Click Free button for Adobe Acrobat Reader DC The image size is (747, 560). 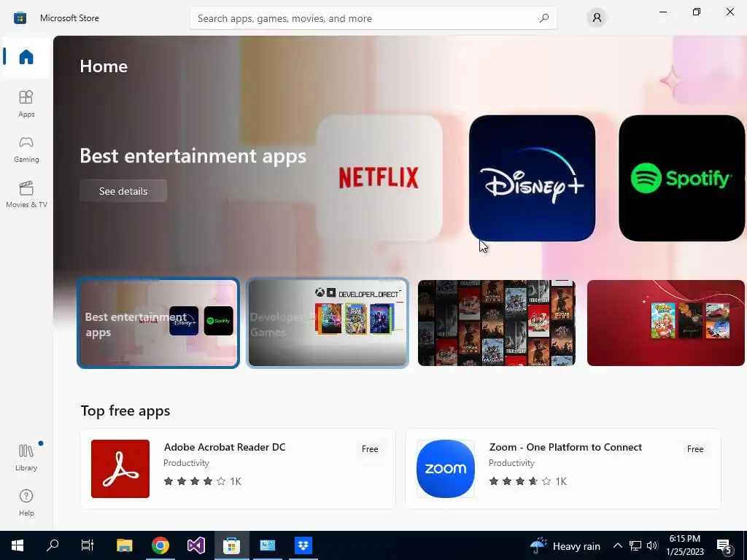coord(370,449)
